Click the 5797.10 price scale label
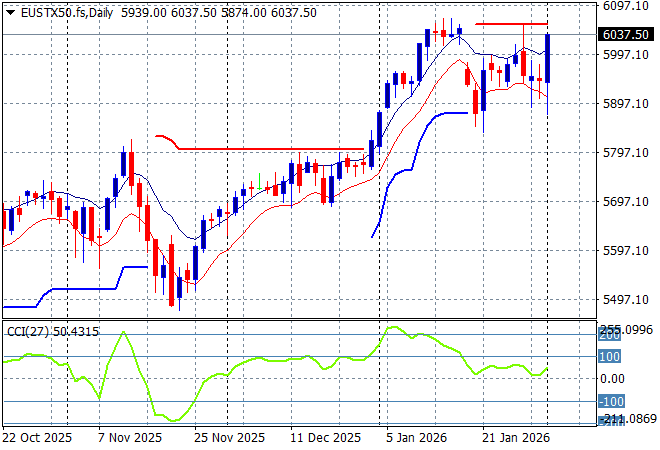Viewport: 660px width, 450px height. coord(625,152)
